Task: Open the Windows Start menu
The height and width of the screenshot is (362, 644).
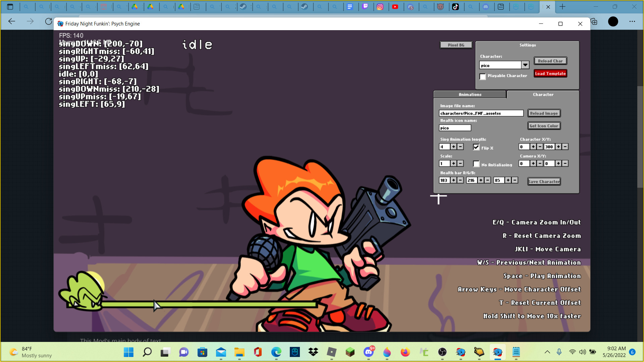Action: pyautogui.click(x=128, y=352)
